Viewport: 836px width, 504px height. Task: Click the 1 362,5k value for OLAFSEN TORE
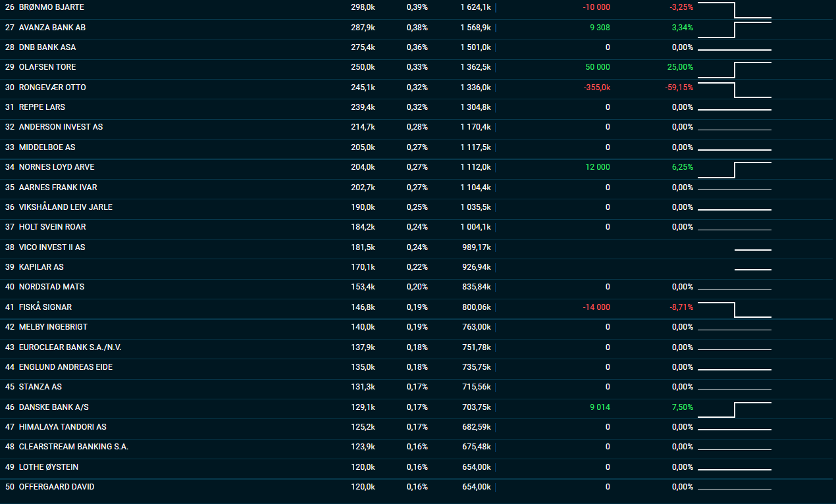click(x=476, y=67)
